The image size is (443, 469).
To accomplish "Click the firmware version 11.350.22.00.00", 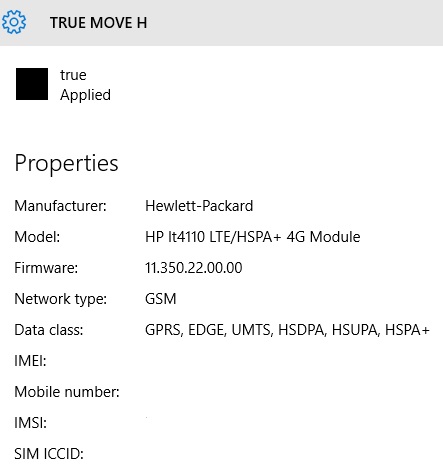I will coord(194,268).
